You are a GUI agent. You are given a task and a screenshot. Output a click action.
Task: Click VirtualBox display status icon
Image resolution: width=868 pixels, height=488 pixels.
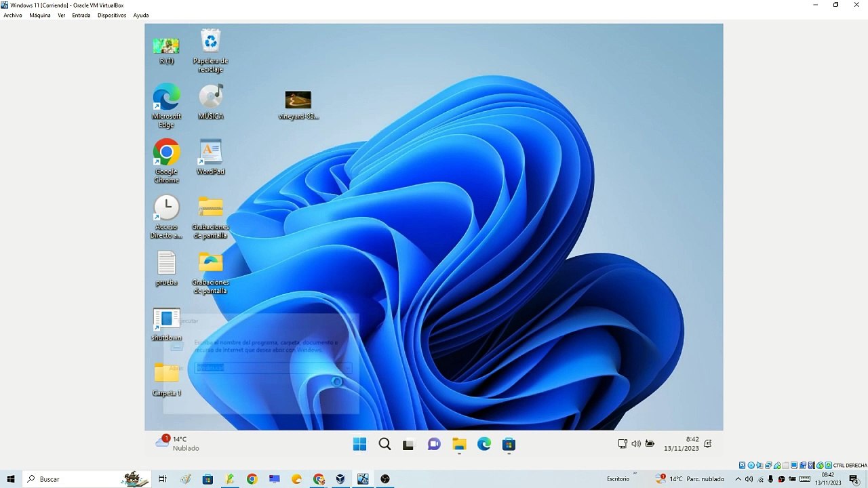(x=794, y=466)
